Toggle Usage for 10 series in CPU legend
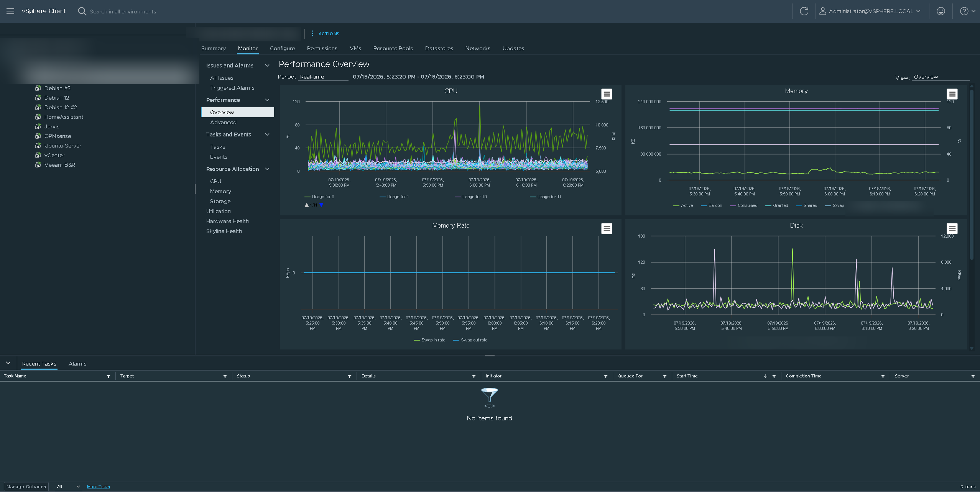 coord(470,197)
